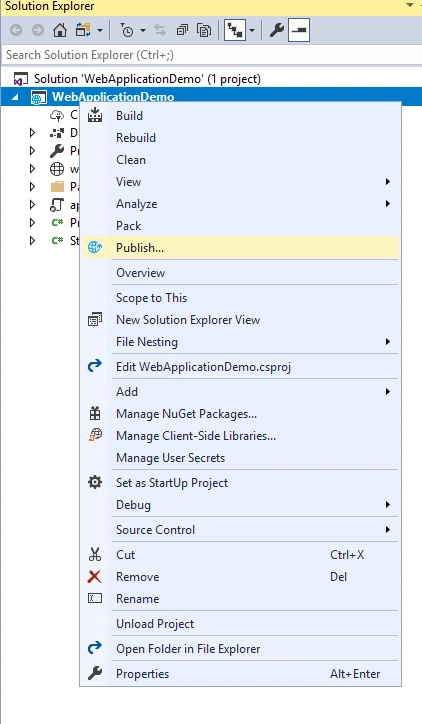Expand the Properties wrench tree node arrow
422x724 pixels.
point(32,151)
